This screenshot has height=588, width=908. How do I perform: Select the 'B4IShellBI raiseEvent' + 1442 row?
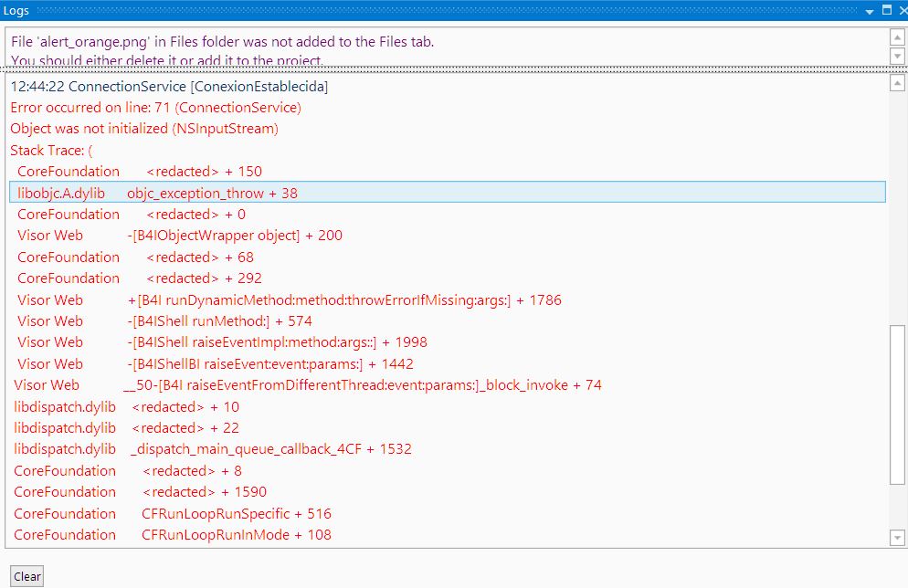pos(448,364)
